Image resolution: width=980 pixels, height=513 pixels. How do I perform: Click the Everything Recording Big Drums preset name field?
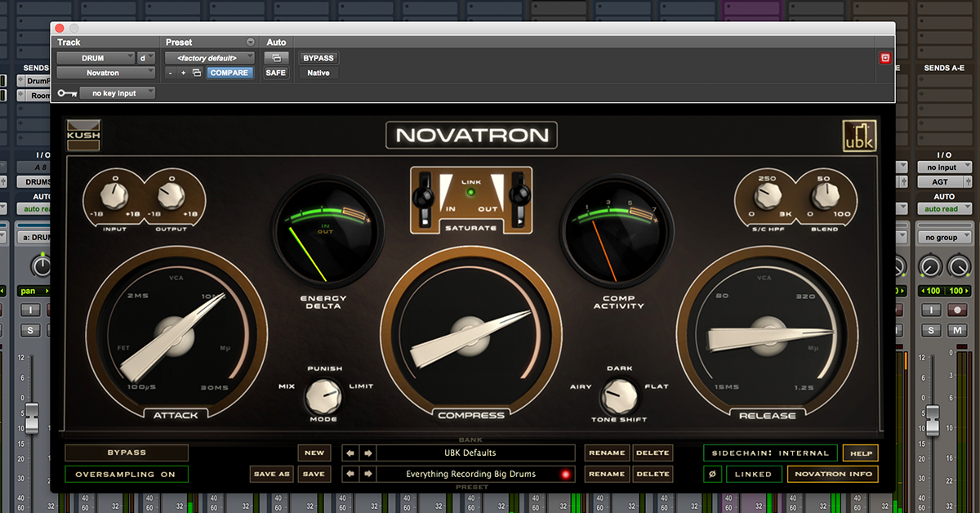(478, 474)
